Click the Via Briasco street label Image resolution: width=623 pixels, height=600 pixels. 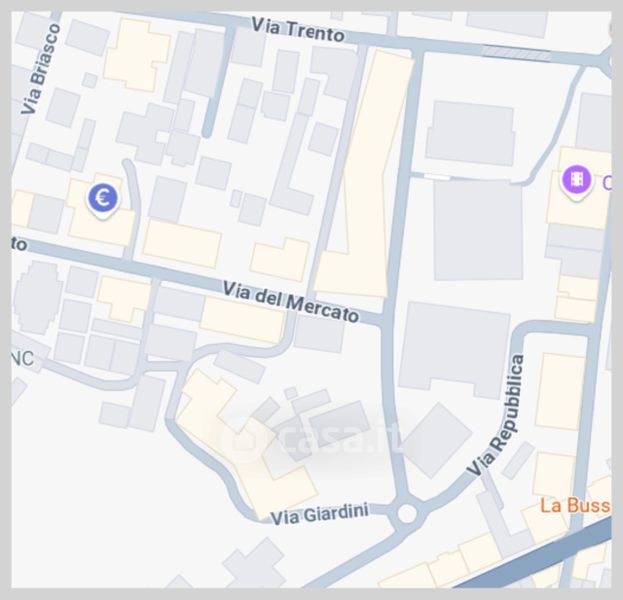pyautogui.click(x=41, y=69)
